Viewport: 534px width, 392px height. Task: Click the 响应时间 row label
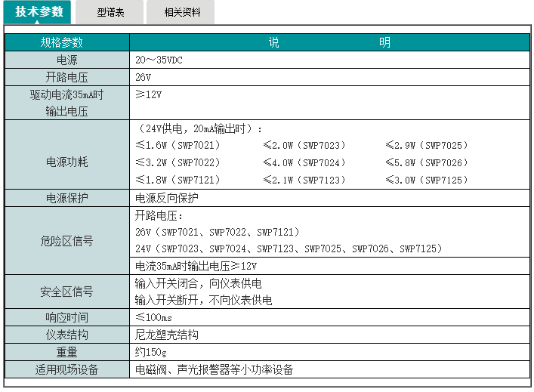click(x=67, y=317)
